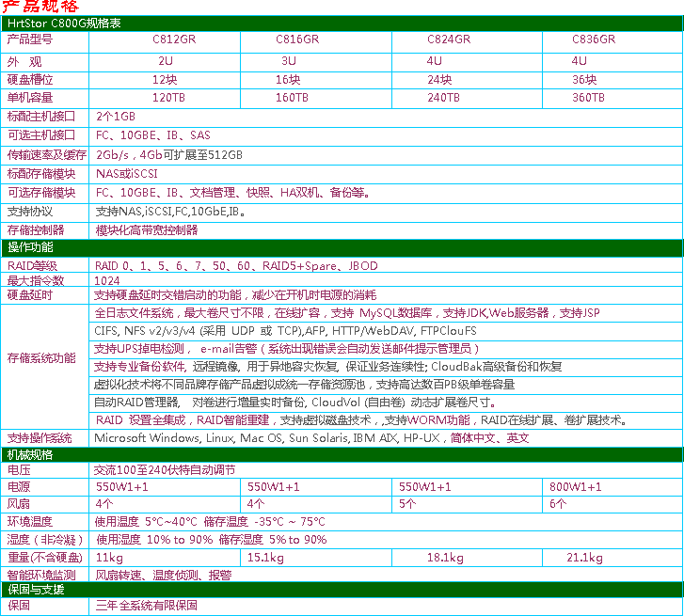Image resolution: width=684 pixels, height=616 pixels.
Task: Click the 'Microsoft Windows, Linux, Mac OS' systems line
Action: 311,438
